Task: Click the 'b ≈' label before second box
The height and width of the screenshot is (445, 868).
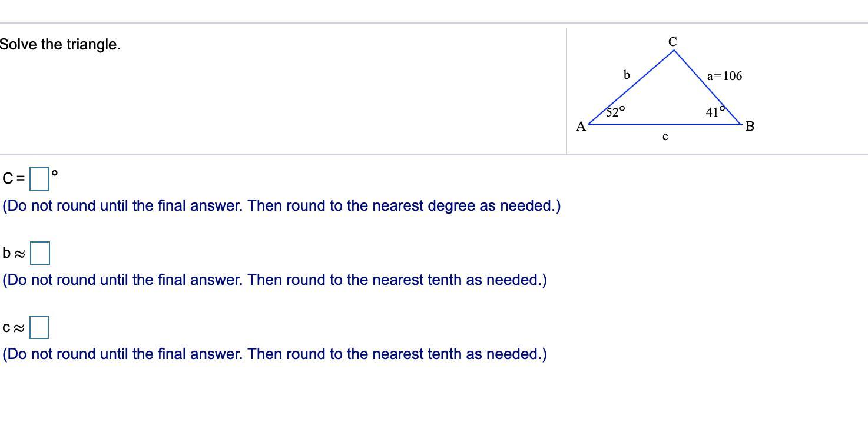Action: pos(14,254)
